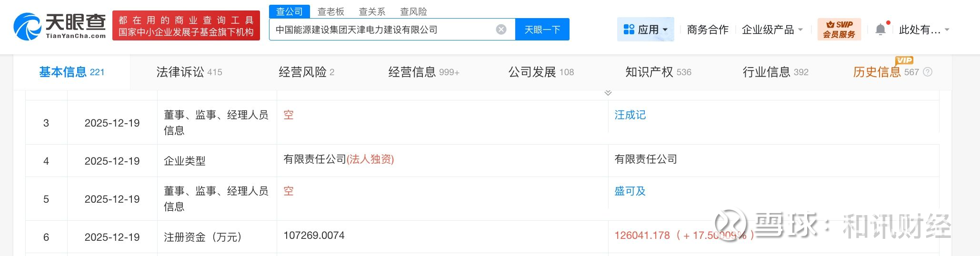This screenshot has height=256, width=980.
Task: Click the 商务合作 link
Action: pyautogui.click(x=708, y=30)
